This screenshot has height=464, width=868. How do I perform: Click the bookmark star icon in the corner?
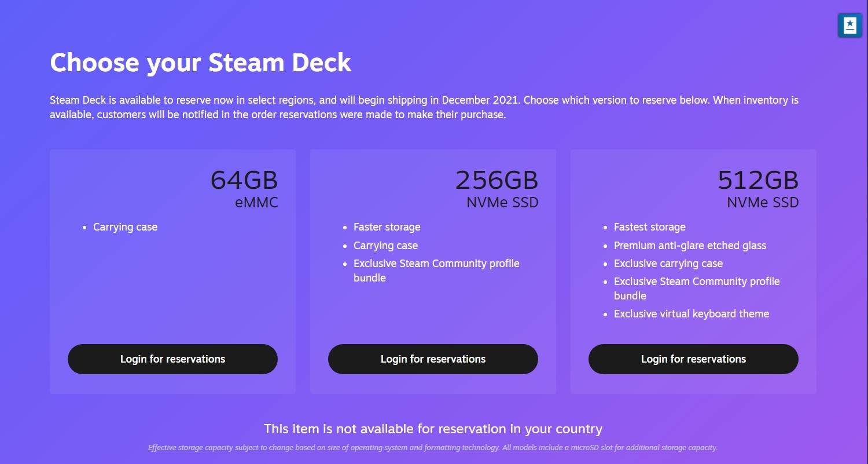[x=849, y=25]
